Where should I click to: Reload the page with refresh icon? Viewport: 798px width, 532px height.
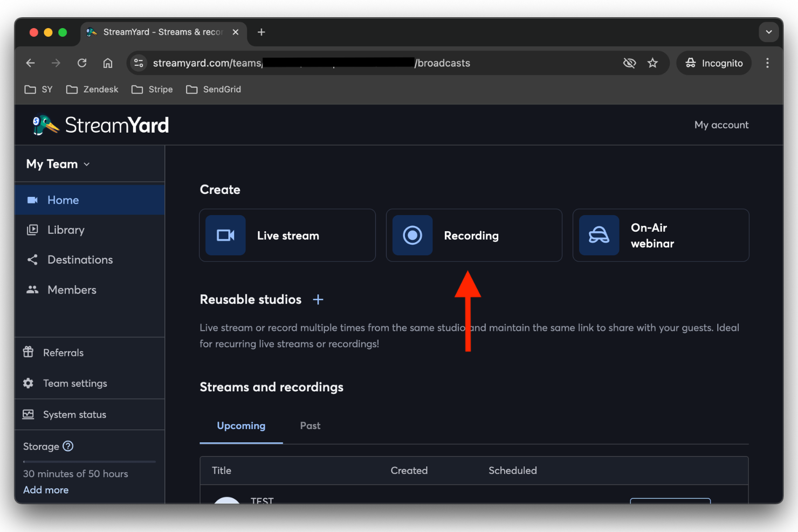[82, 63]
